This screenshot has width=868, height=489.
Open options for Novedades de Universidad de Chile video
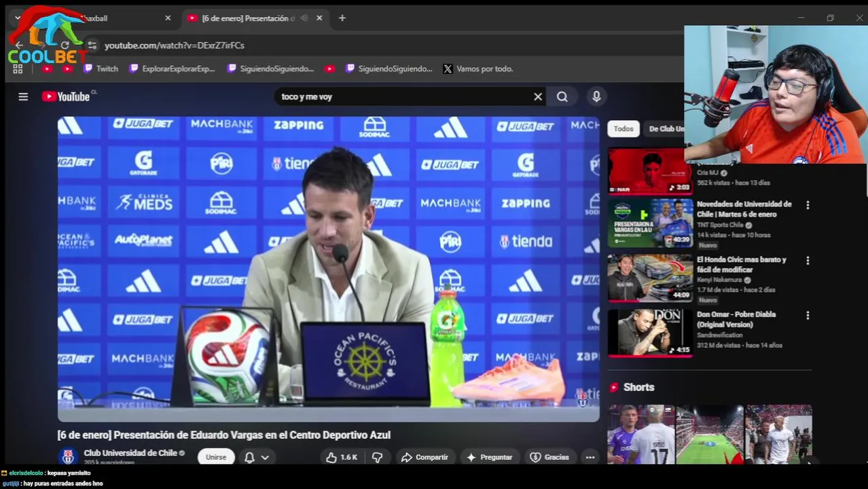pyautogui.click(x=808, y=204)
